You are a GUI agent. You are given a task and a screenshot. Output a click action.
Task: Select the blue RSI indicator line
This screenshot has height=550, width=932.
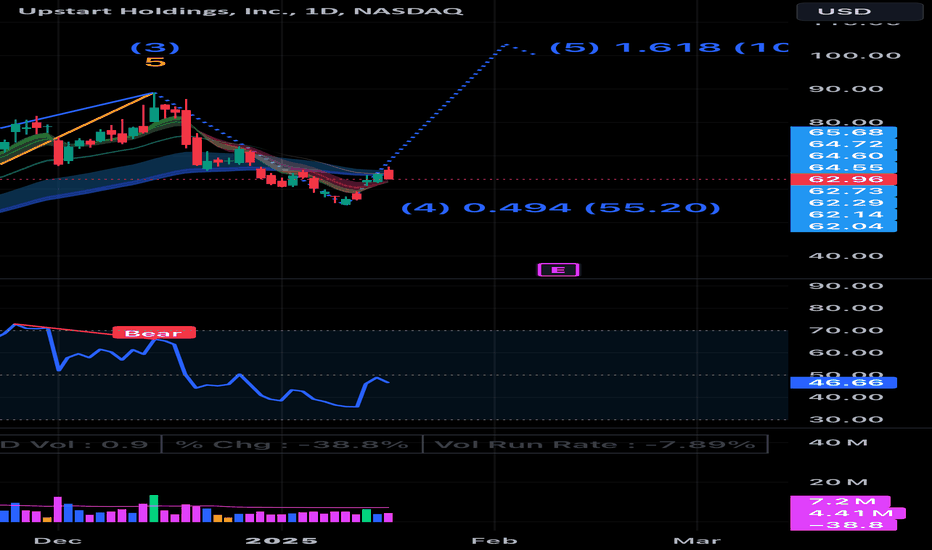tap(184, 372)
